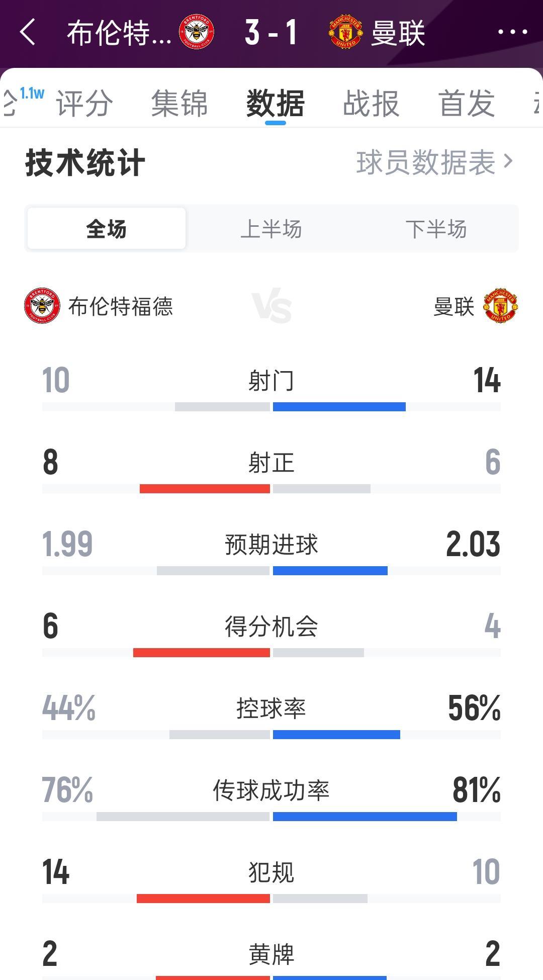Tap the 布伦特福德 team name in stats
543x980 pixels.
(121, 306)
